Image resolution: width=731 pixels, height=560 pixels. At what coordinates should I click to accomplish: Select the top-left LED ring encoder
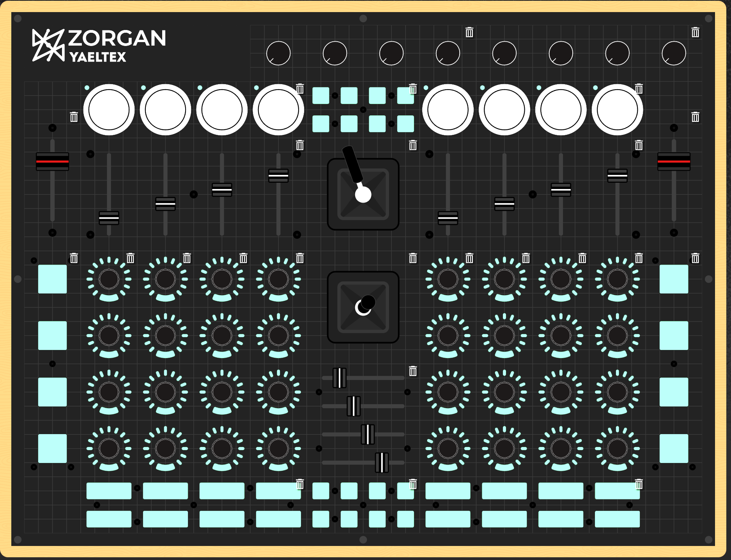click(109, 279)
